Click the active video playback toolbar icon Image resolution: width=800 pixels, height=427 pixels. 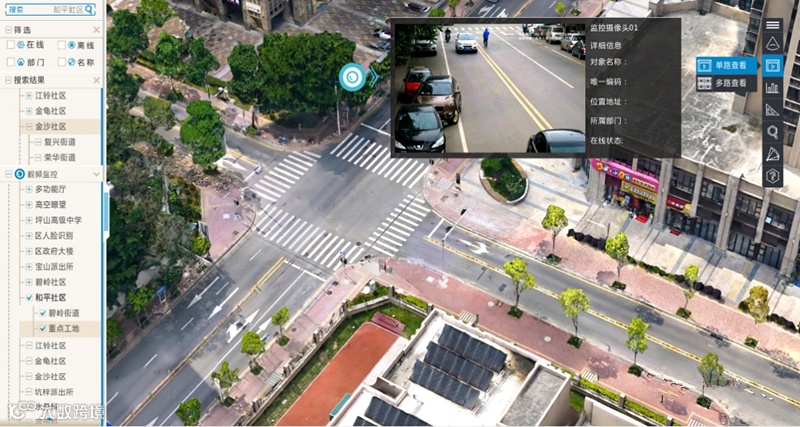pyautogui.click(x=772, y=65)
